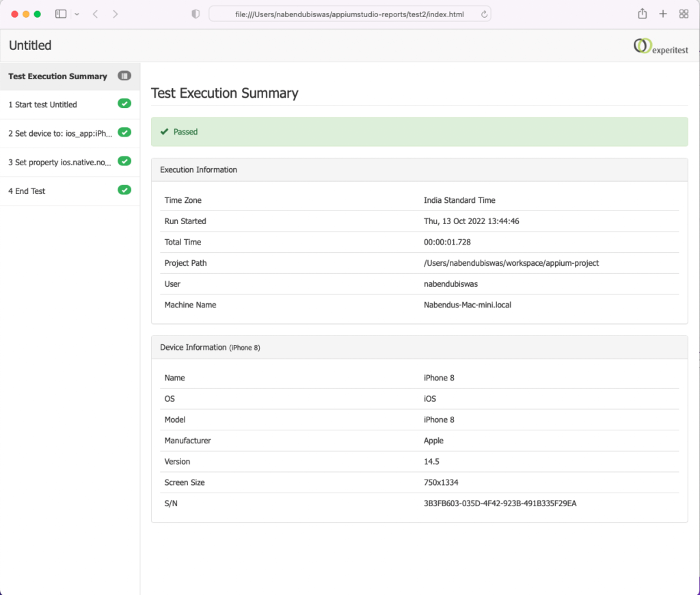
Task: Reload the page with the refresh icon
Action: [485, 14]
